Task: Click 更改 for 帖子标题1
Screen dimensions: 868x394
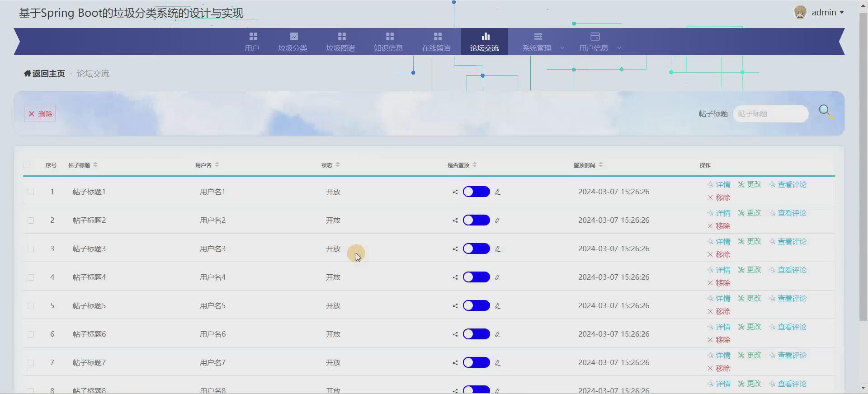Action: pos(750,184)
